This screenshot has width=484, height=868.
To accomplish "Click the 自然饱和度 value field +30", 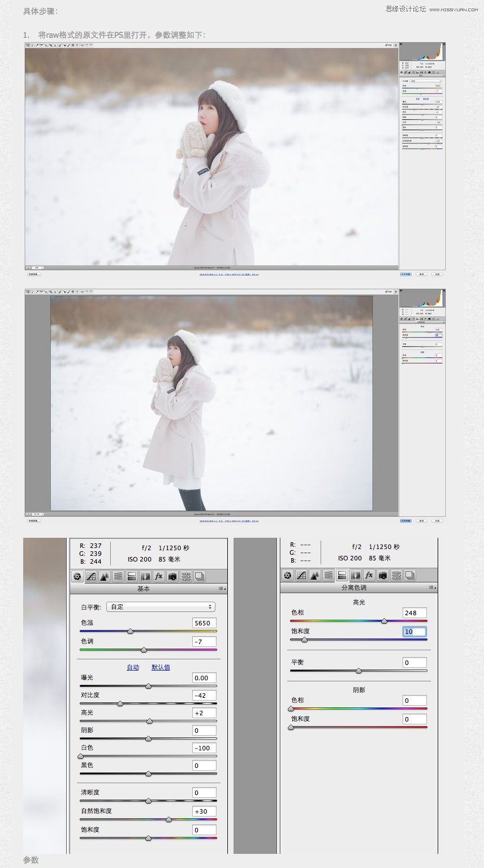I will (204, 811).
